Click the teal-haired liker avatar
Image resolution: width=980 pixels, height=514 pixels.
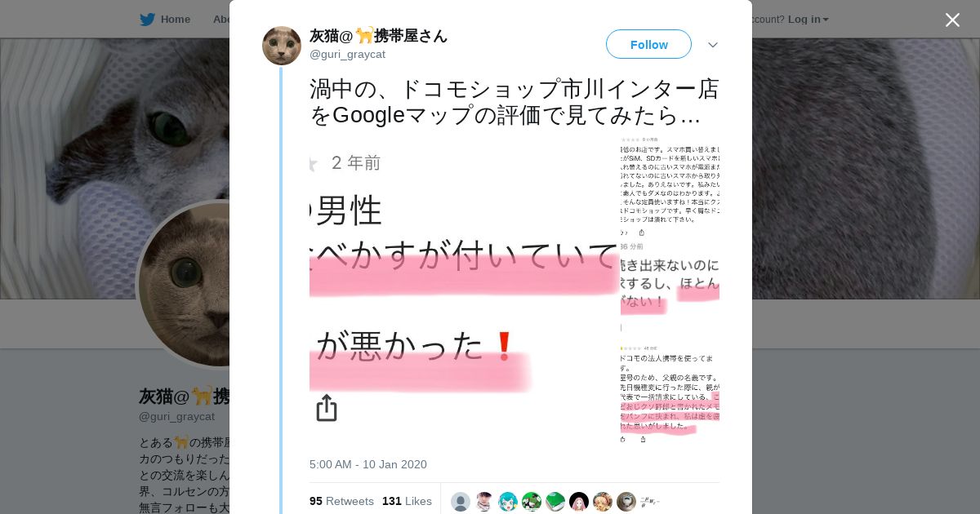(508, 502)
